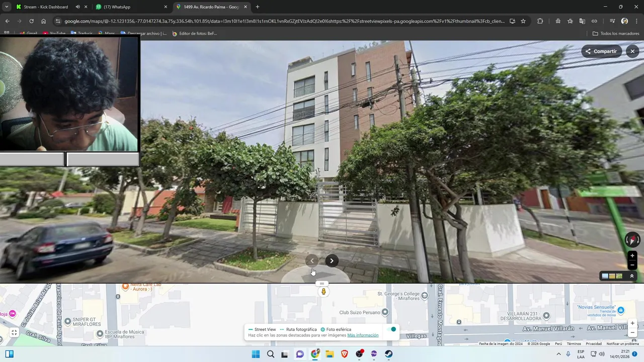This screenshot has width=644, height=362.
Task: Open File Explorer from the taskbar
Action: (x=330, y=354)
